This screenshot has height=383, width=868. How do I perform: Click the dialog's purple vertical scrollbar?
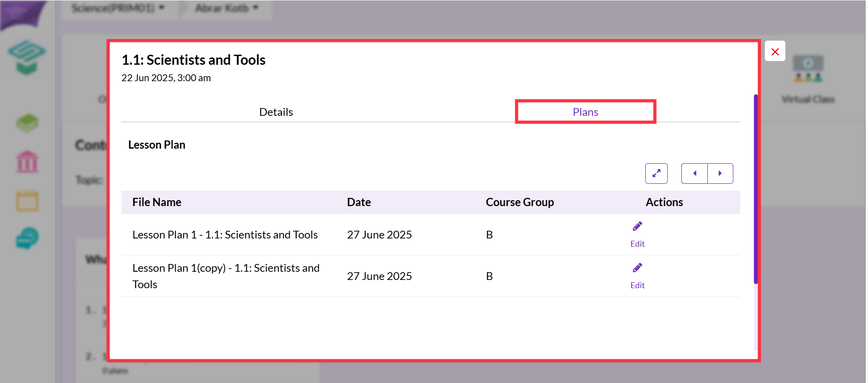[756, 189]
